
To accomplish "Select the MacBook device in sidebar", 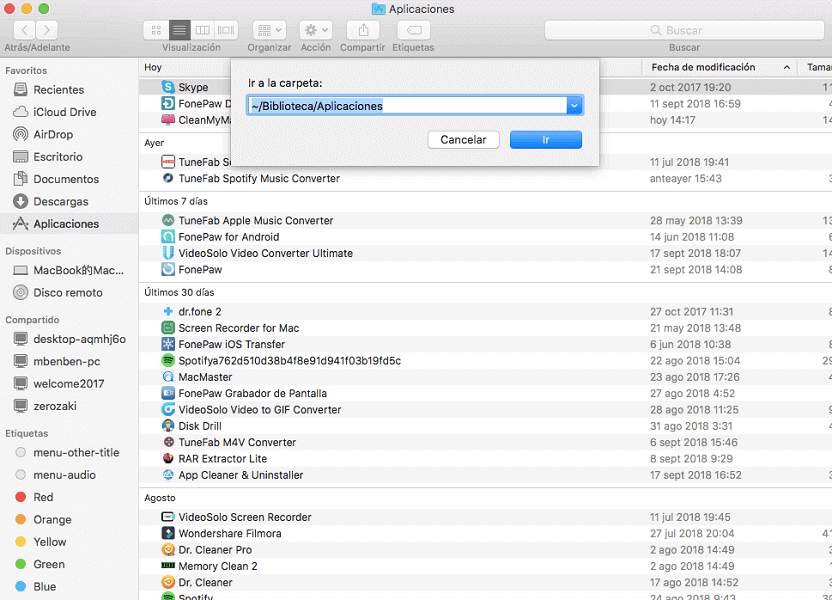I will pos(78,270).
